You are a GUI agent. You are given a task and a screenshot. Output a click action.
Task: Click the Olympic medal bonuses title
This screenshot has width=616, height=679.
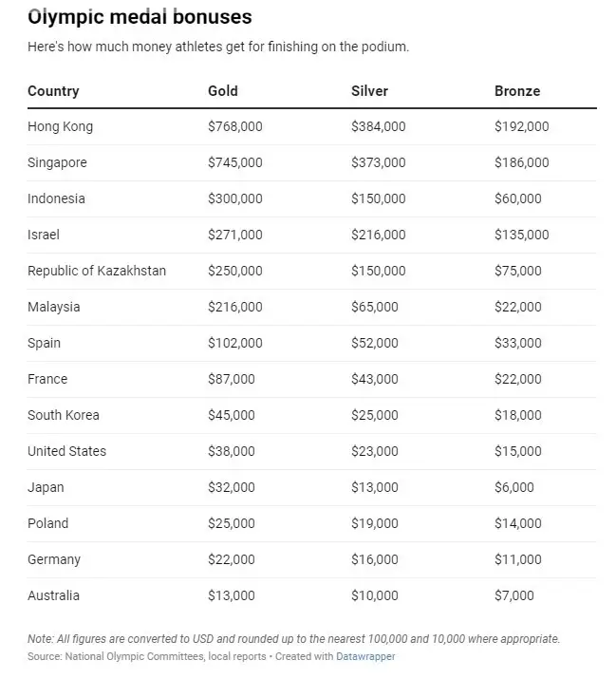[x=140, y=17]
